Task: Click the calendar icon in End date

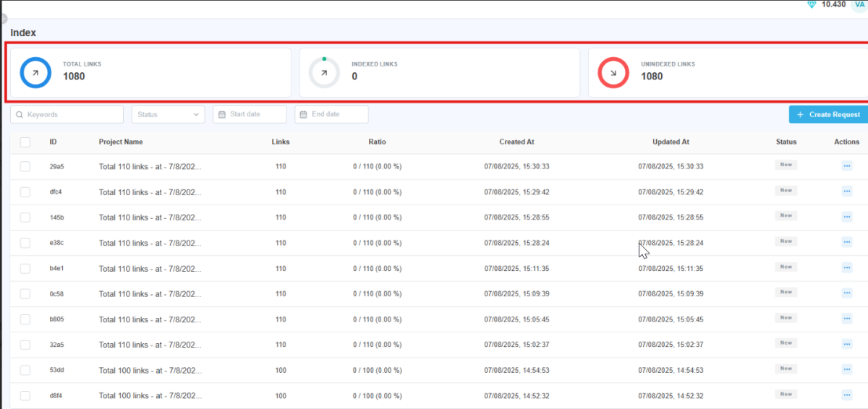Action: 304,115
